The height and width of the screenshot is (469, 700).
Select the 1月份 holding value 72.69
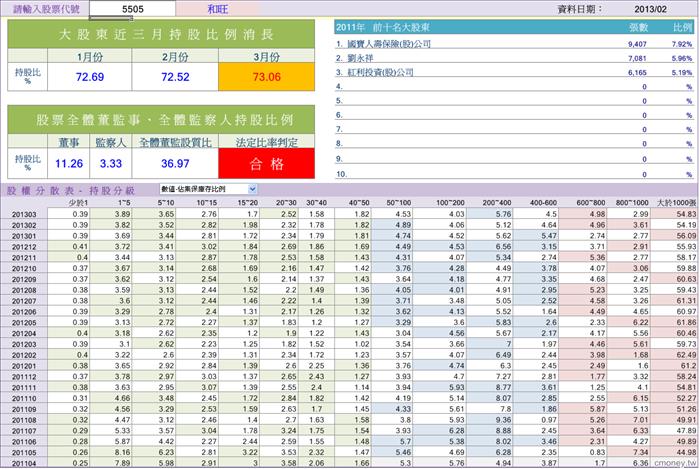[x=90, y=77]
